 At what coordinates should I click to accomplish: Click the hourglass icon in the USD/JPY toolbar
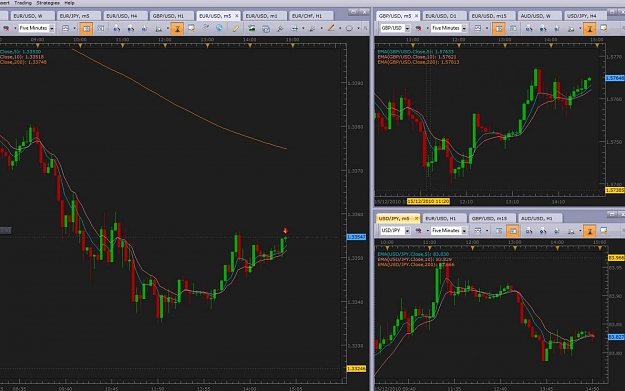pos(589,231)
